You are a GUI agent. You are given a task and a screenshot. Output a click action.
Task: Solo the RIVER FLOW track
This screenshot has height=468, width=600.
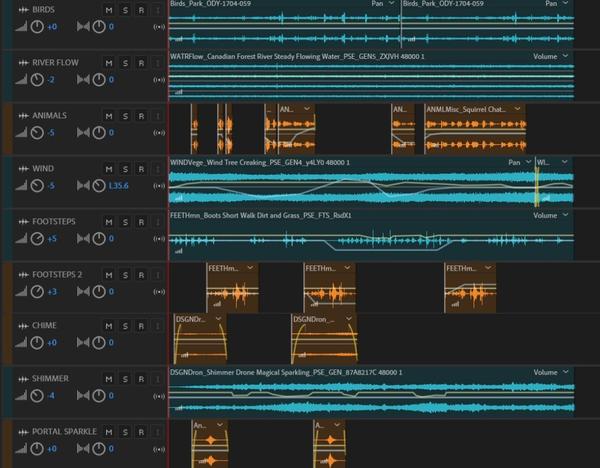(x=125, y=63)
